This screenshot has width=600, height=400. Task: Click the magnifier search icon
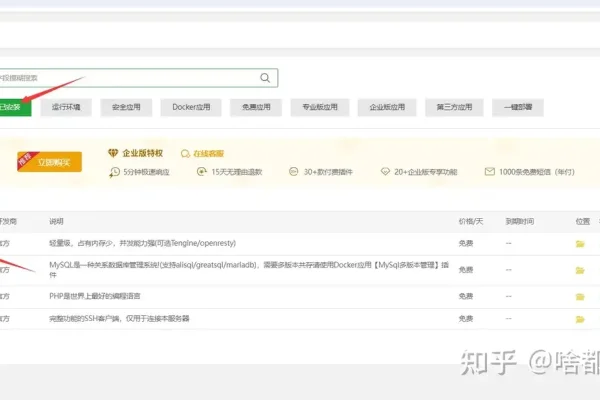[265, 78]
